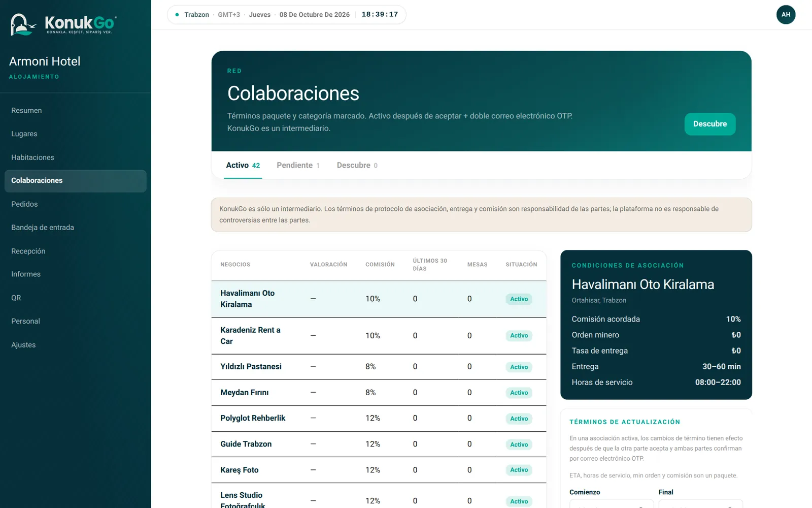The height and width of the screenshot is (508, 812).
Task: Click the 18:39:17 clock display
Action: point(380,15)
